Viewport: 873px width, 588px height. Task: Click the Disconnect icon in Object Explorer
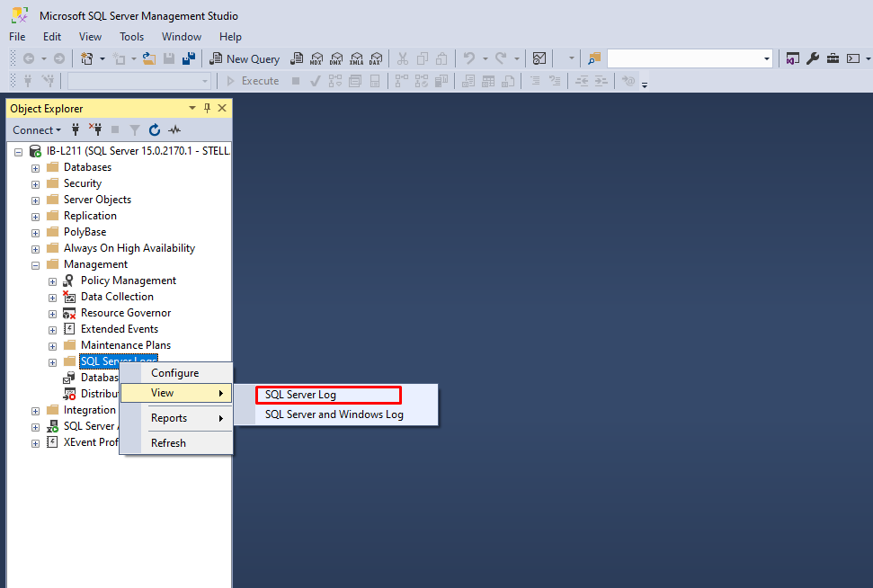pos(95,129)
